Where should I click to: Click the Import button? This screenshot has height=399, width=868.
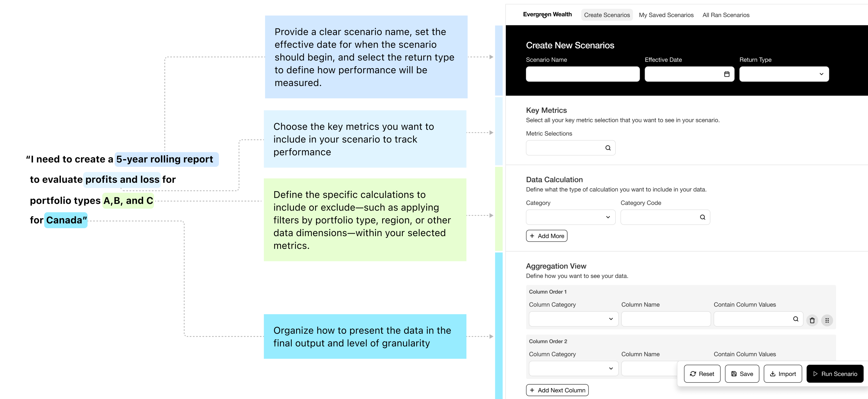782,374
